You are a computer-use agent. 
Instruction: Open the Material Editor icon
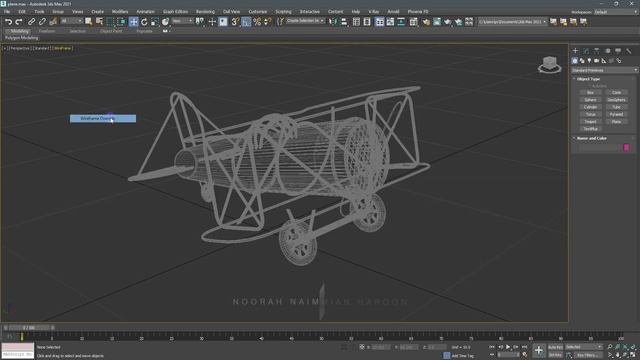point(413,22)
